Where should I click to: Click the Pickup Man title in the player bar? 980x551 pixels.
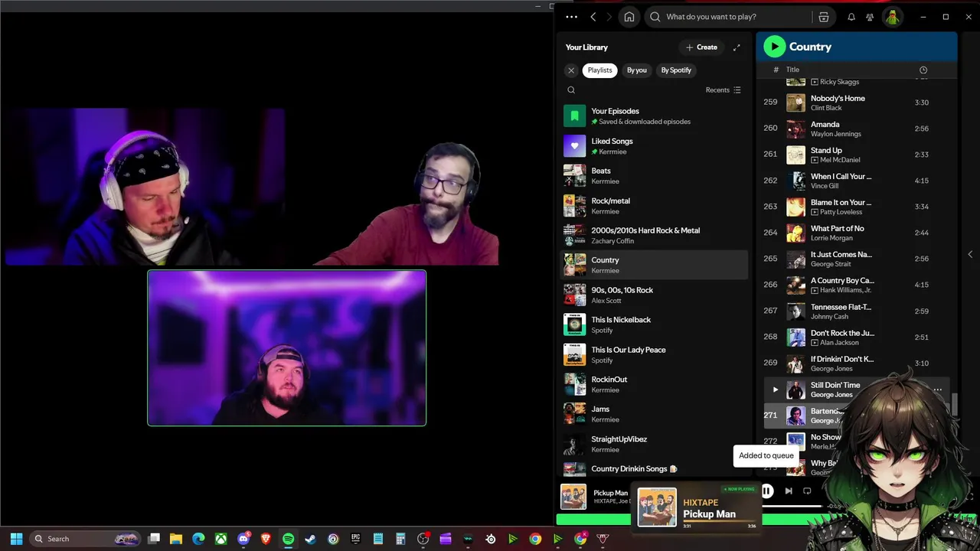(x=610, y=493)
